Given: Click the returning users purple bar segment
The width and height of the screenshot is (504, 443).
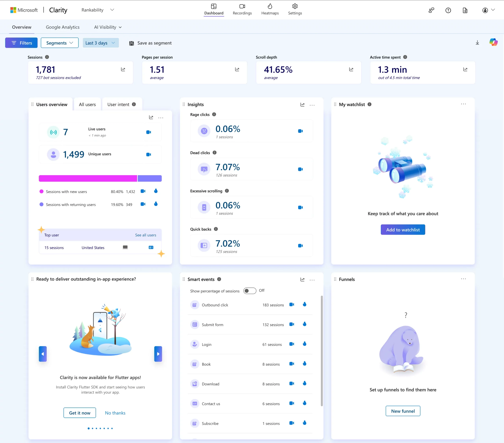Looking at the screenshot, I should pyautogui.click(x=149, y=178).
